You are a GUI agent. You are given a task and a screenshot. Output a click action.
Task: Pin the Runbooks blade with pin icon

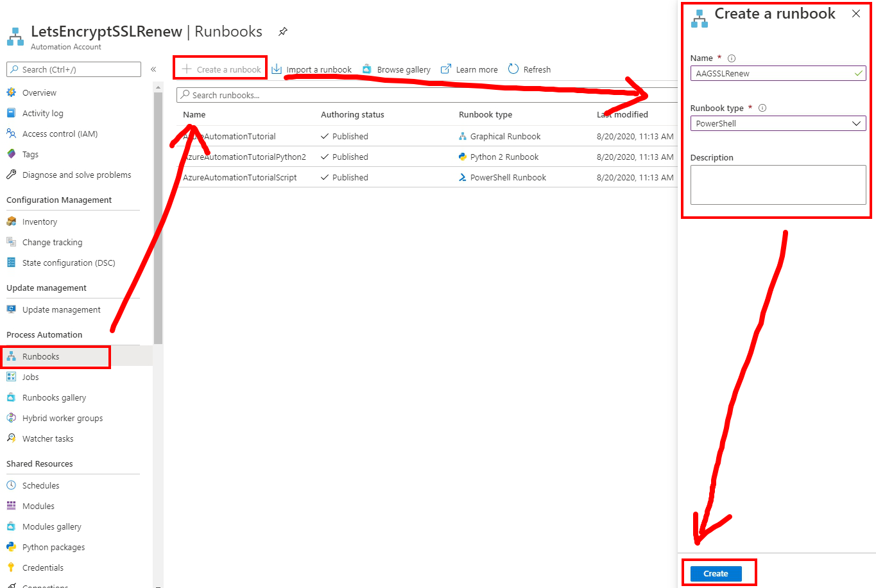coord(282,31)
